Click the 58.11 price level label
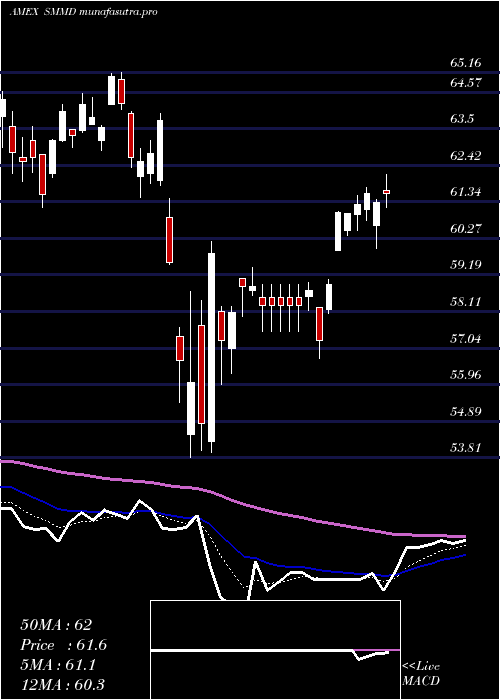500x700 pixels. coord(466,302)
